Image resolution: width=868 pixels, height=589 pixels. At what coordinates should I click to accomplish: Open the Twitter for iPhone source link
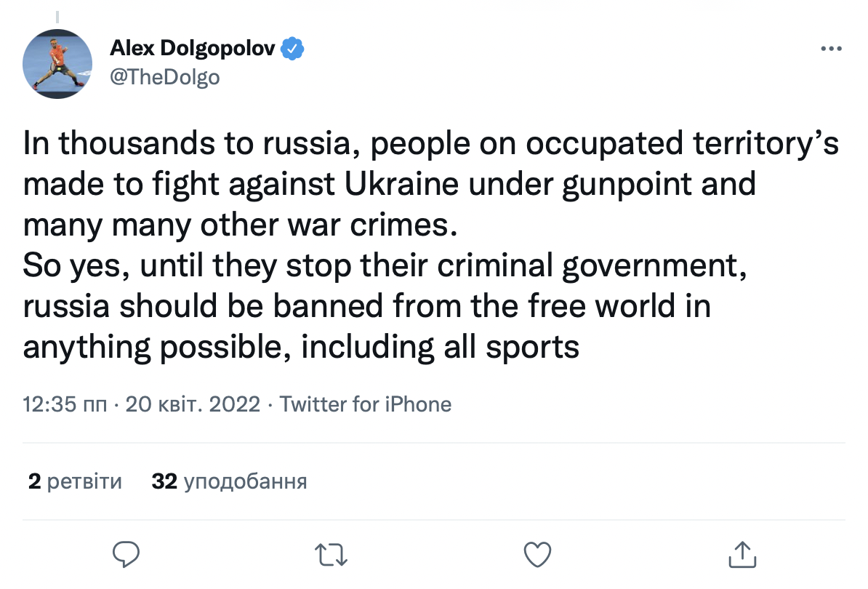click(x=366, y=404)
